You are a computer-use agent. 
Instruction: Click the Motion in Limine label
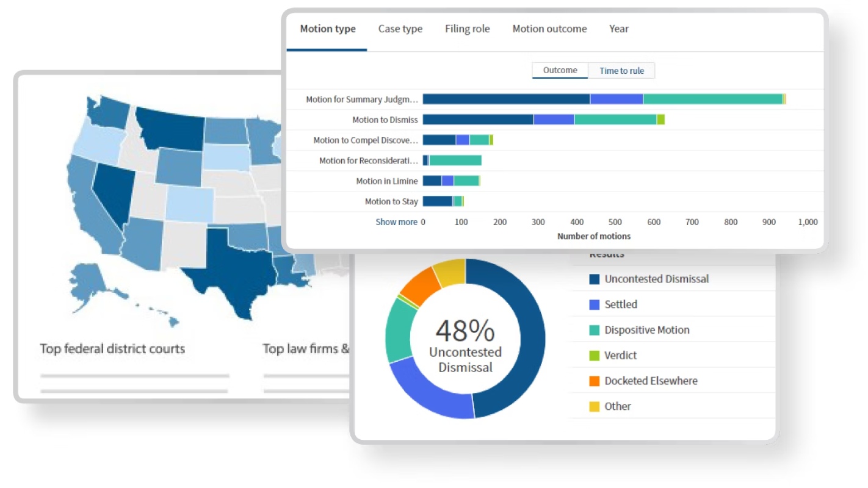click(x=387, y=181)
